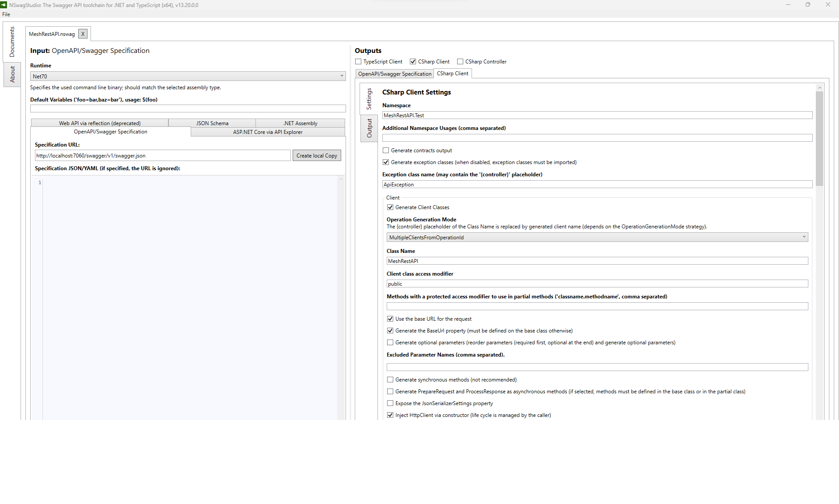This screenshot has width=839, height=504.
Task: Open the Web API via reflection tab
Action: click(x=99, y=123)
